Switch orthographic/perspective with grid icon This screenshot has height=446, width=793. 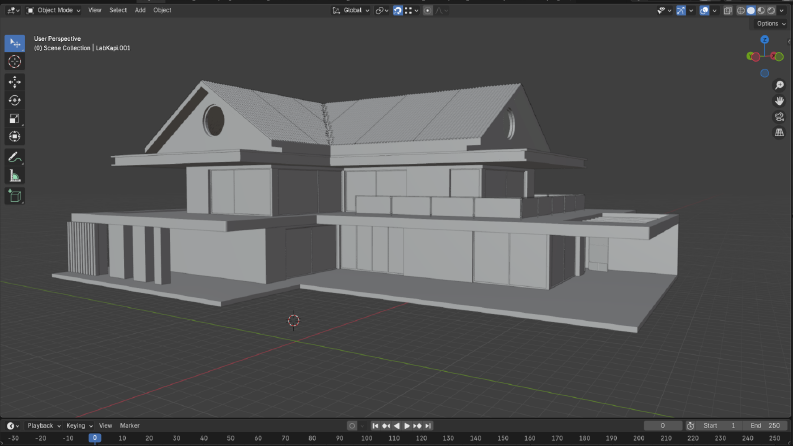coord(779,132)
